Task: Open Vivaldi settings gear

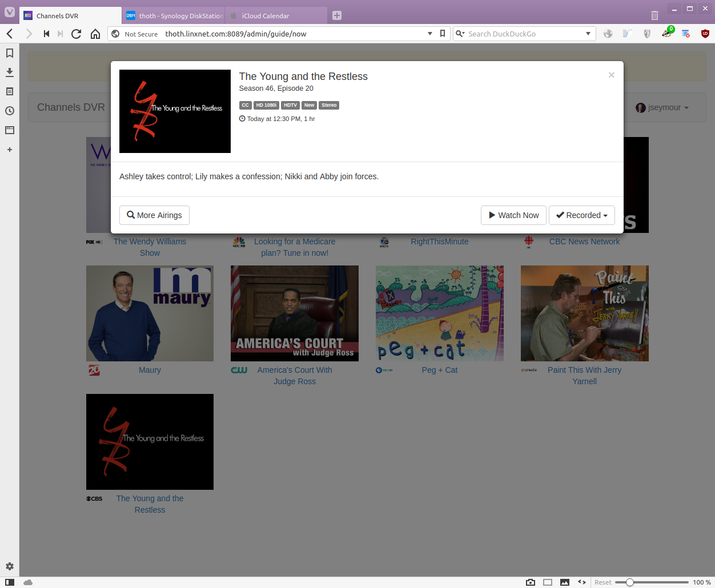Action: pyautogui.click(x=10, y=566)
